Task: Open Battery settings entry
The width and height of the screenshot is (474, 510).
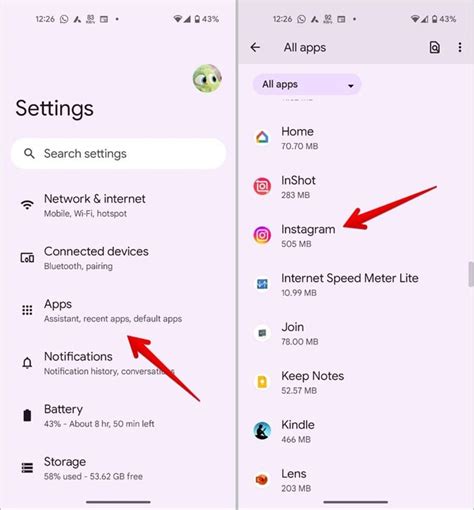Action: [118, 416]
